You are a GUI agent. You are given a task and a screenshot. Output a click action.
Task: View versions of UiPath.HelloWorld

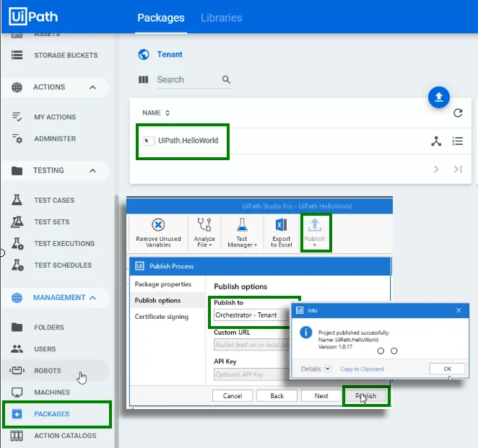click(x=458, y=141)
